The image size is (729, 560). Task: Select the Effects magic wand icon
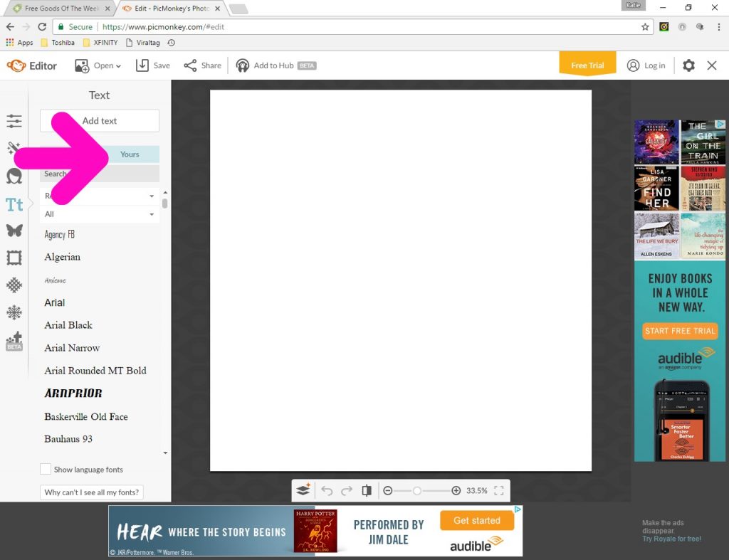click(14, 148)
